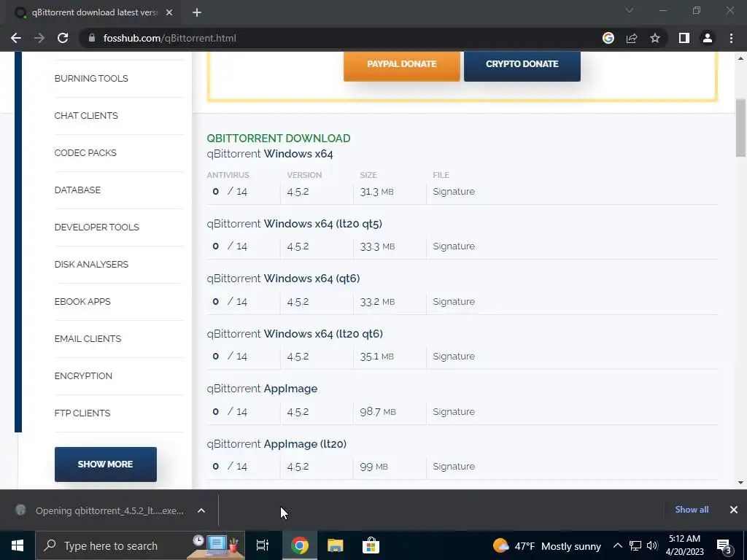Open File Explorer from the taskbar
Viewport: 747px width, 560px height.
[x=336, y=545]
